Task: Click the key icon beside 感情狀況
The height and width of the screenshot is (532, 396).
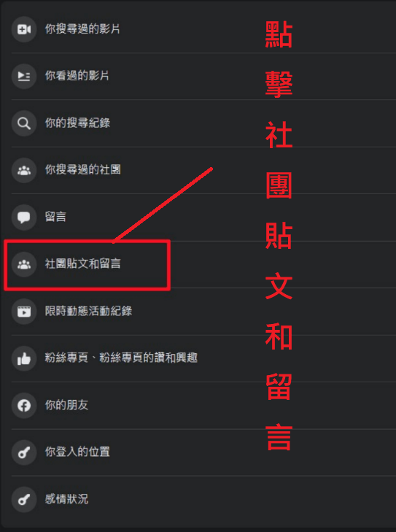Action: coord(24,499)
